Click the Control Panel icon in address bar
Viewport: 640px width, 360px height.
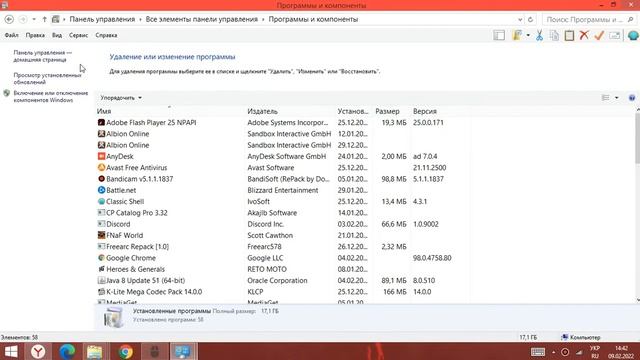(56, 19)
